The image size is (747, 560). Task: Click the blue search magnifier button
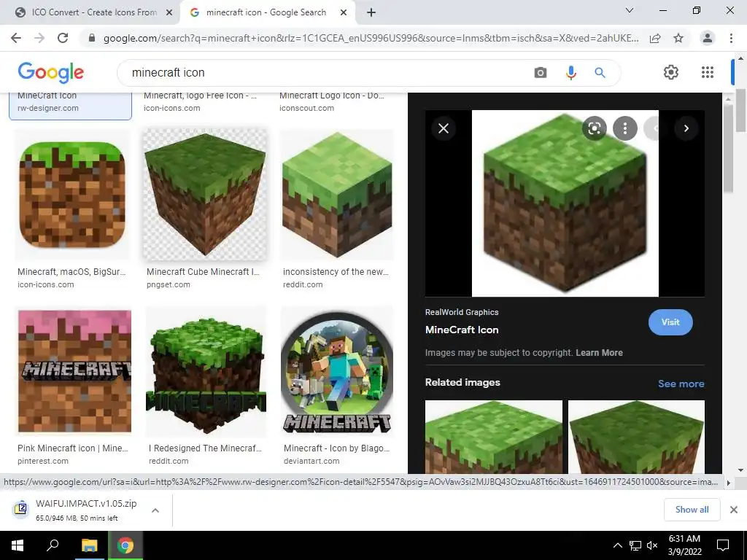pos(600,72)
